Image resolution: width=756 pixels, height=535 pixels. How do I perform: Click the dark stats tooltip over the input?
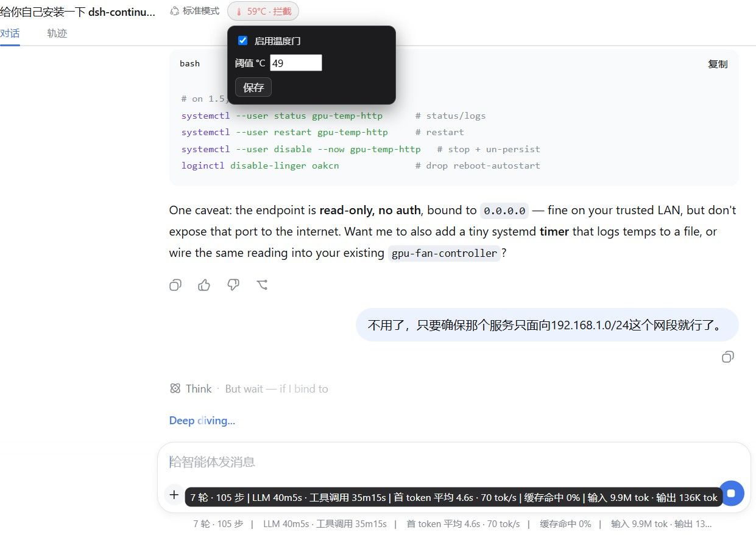(x=454, y=497)
